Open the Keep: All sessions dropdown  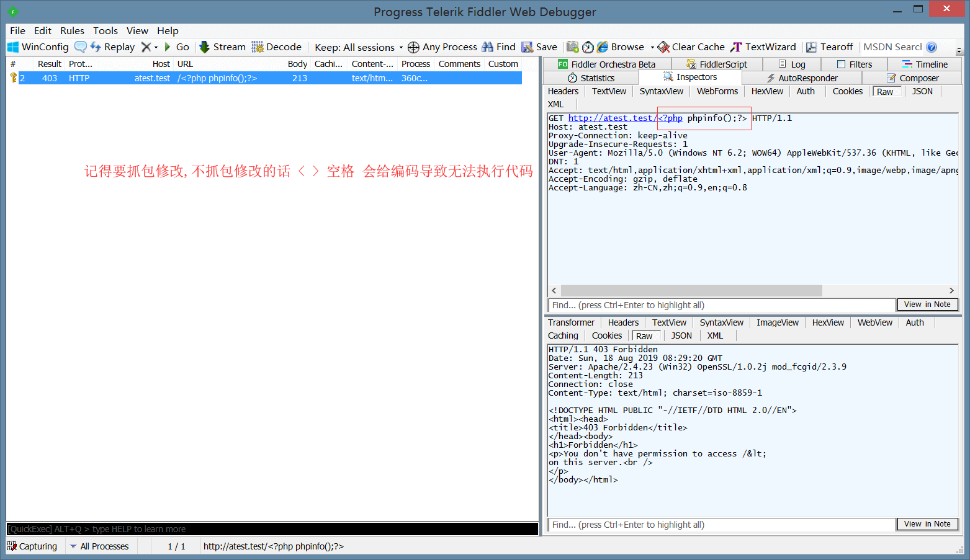tap(358, 47)
